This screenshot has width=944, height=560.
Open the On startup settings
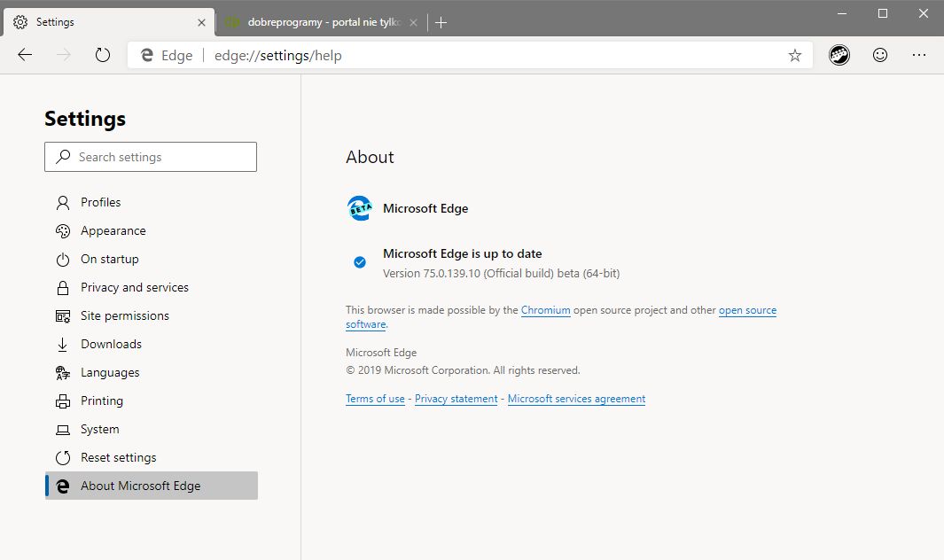tap(109, 259)
